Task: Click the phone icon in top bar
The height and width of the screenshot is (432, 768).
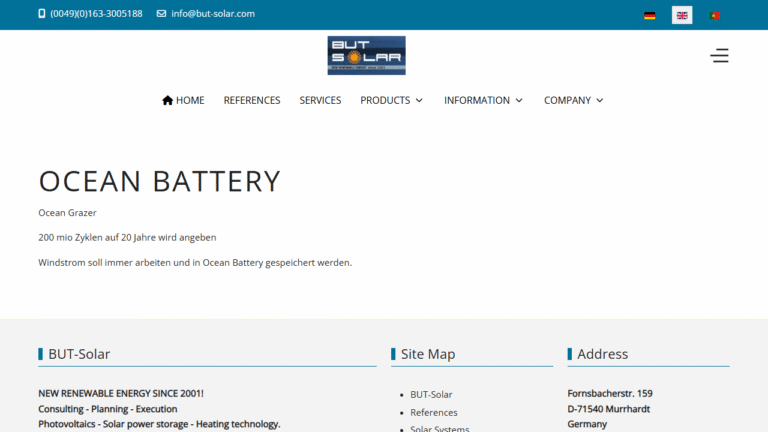Action: click(42, 14)
